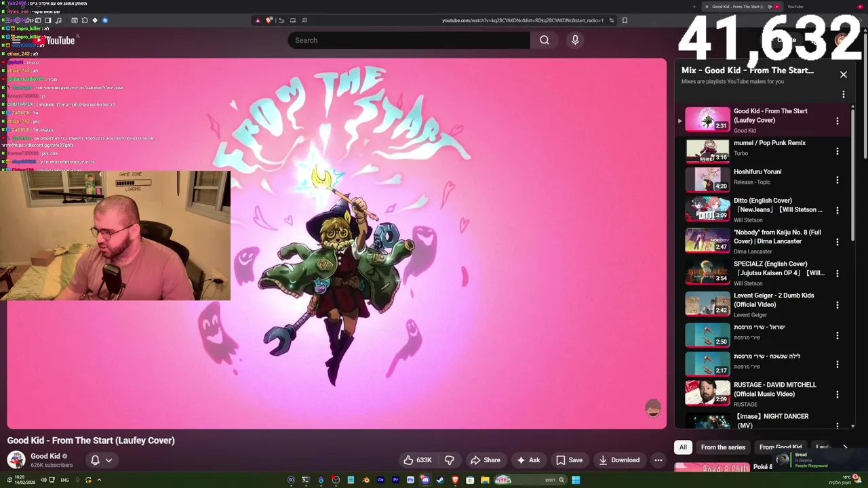This screenshot has height=488, width=868.
Task: Open options for mumei / Pop Punk Remix
Action: 837,151
